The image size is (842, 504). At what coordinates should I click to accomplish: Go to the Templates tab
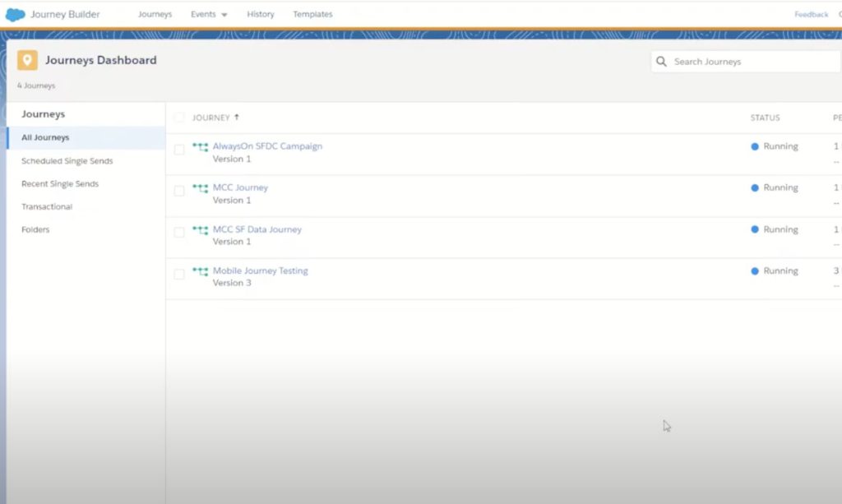312,15
